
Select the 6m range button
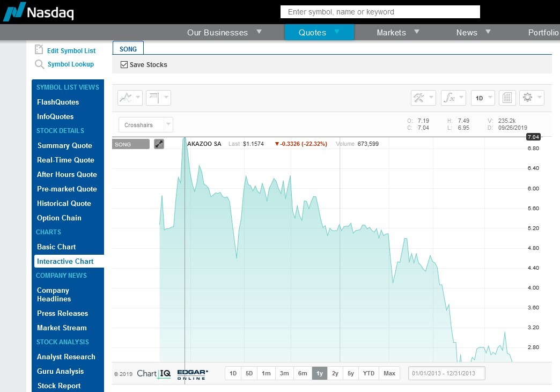pyautogui.click(x=303, y=373)
